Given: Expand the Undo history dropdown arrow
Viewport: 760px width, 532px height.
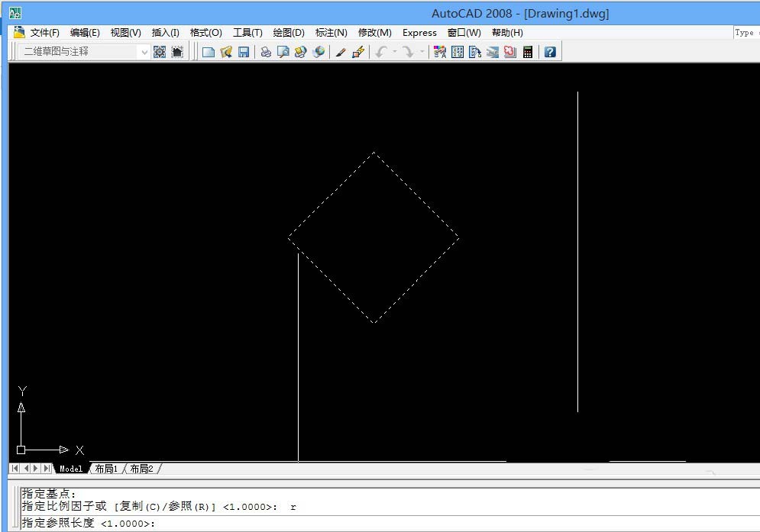Looking at the screenshot, I should (395, 52).
